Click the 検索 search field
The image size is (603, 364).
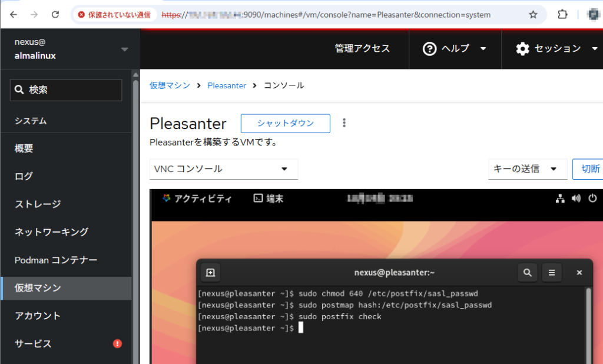coord(66,90)
